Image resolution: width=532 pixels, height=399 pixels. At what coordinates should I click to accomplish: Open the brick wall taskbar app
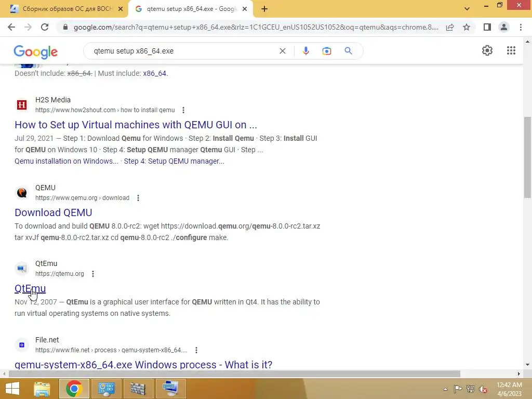coord(138,389)
